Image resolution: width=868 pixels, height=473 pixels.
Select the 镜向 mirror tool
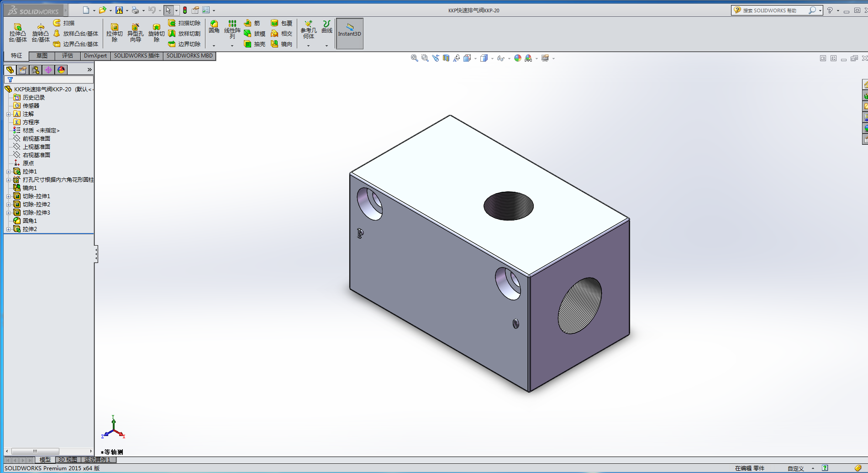pos(281,44)
